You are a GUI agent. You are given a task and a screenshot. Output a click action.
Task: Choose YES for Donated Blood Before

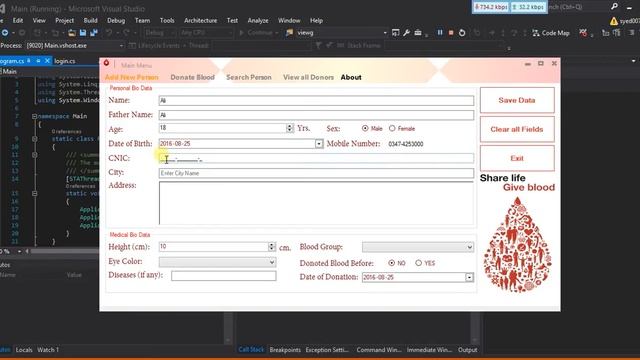tap(418, 263)
